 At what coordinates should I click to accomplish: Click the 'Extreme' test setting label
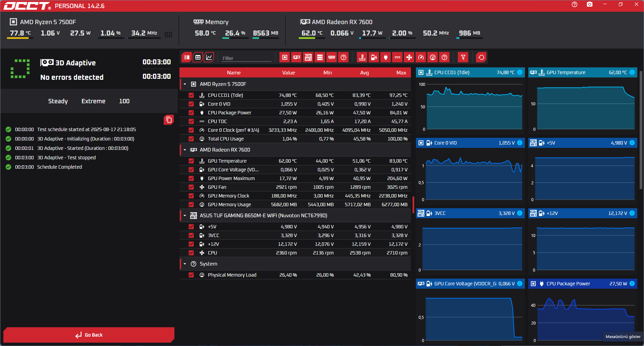tap(93, 101)
